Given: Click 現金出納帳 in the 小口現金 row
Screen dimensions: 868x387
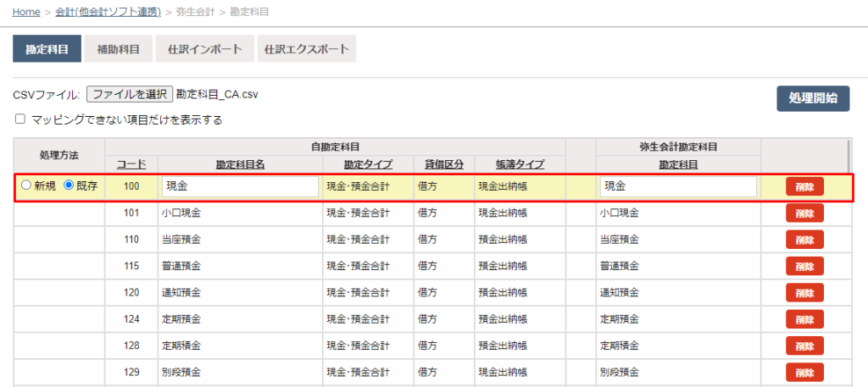Looking at the screenshot, I should point(503,213).
